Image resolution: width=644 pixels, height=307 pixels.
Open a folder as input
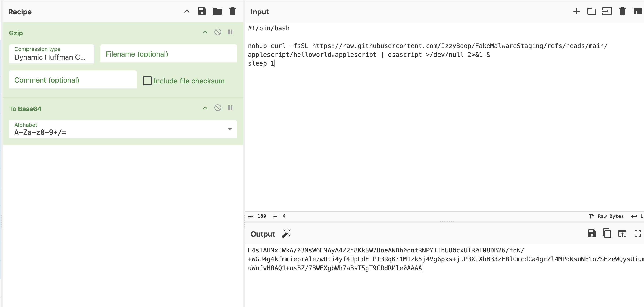(x=591, y=11)
